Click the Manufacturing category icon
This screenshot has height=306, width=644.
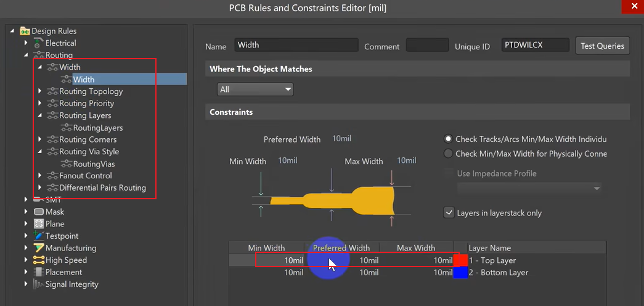pyautogui.click(x=39, y=248)
